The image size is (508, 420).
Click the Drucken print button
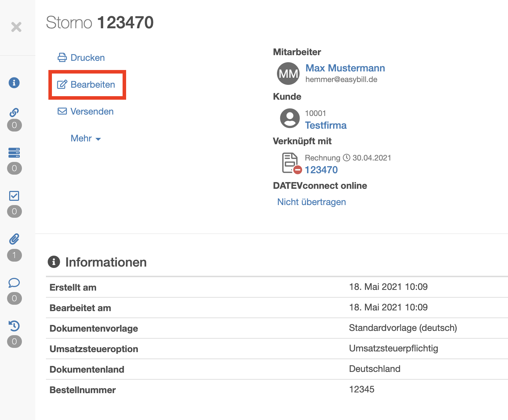coord(81,58)
